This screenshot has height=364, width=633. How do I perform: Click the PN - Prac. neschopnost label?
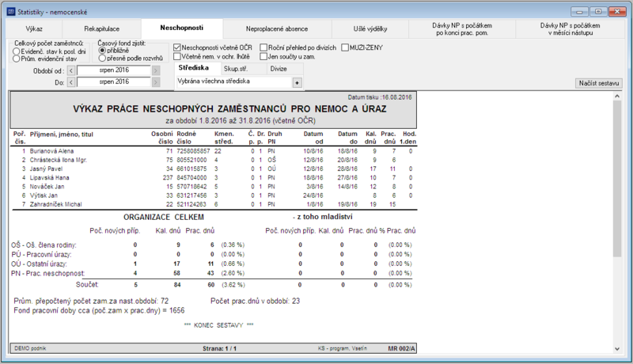[48, 273]
